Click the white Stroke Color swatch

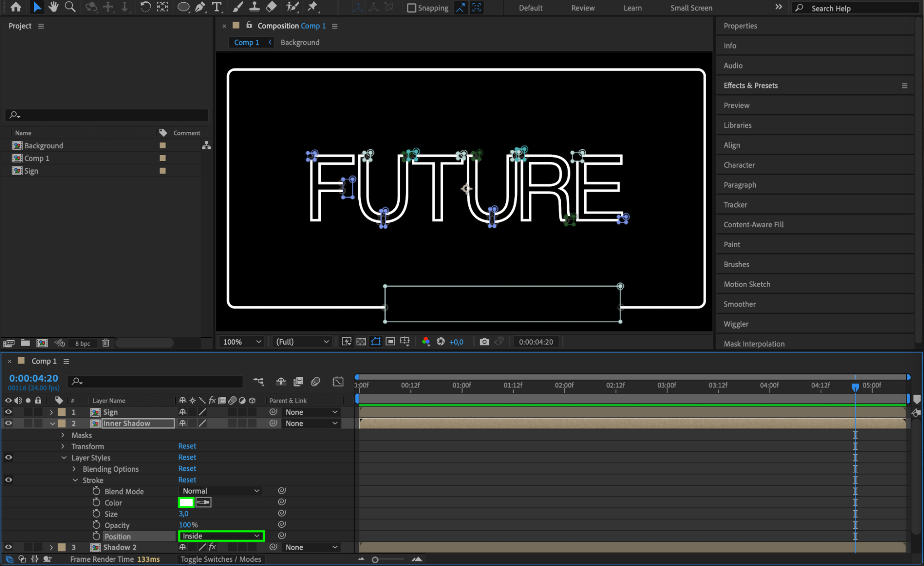tap(186, 502)
